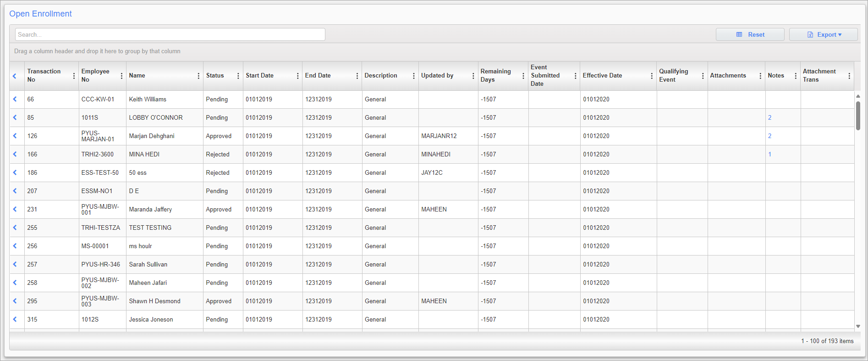Click scrollbar down arrow
Viewport: 868px width, 361px height.
click(858, 326)
